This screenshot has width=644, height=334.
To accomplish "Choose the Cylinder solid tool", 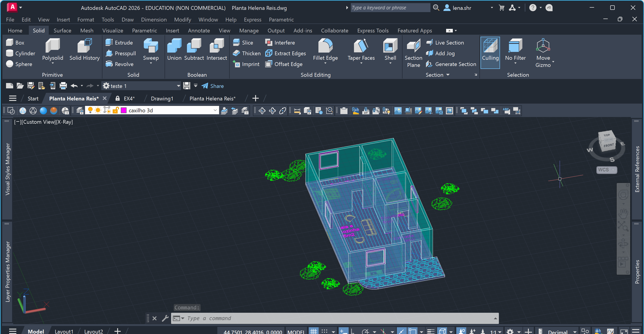I will 21,53.
